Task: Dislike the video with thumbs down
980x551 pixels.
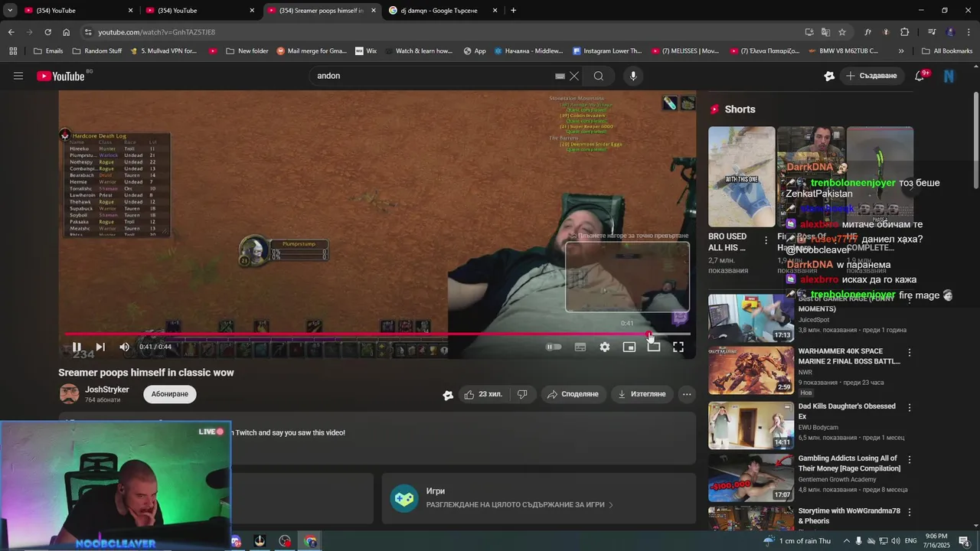Action: click(x=522, y=394)
